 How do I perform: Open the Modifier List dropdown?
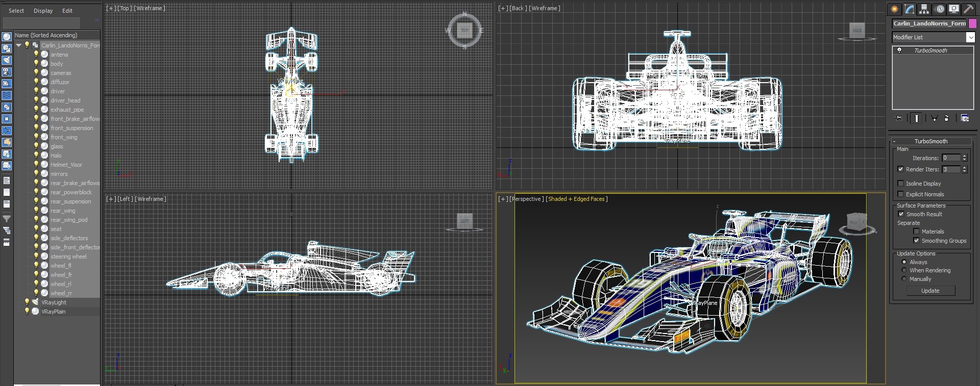(970, 37)
